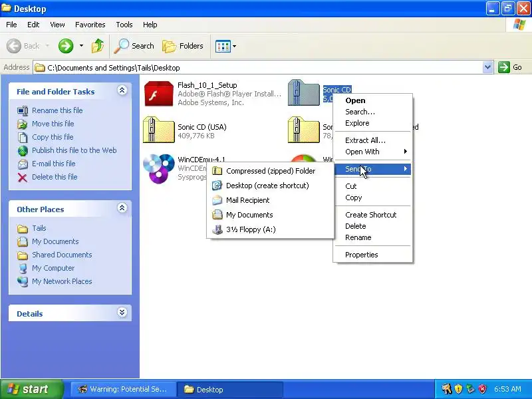The width and height of the screenshot is (532, 399).
Task: Click the 6:53 AM taskbar clock
Action: click(x=507, y=389)
